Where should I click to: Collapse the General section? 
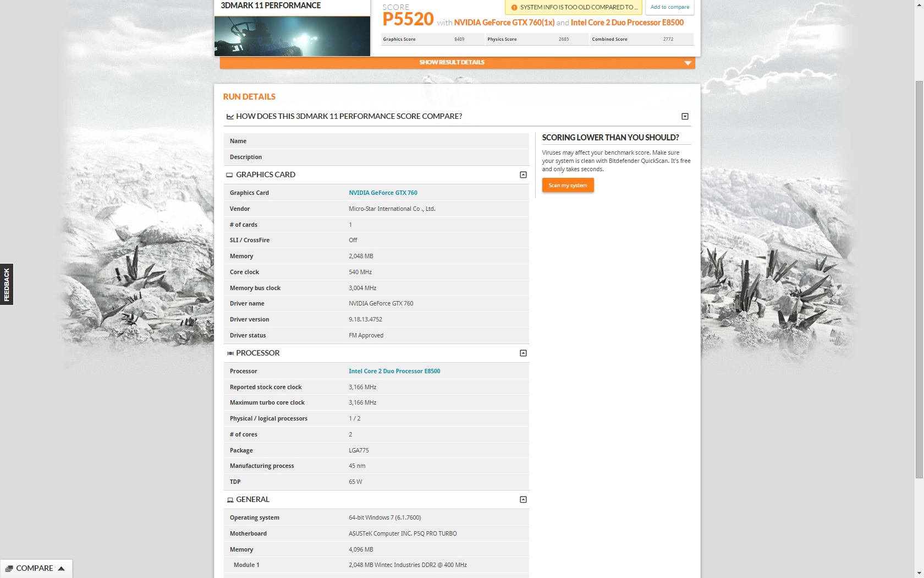523,500
